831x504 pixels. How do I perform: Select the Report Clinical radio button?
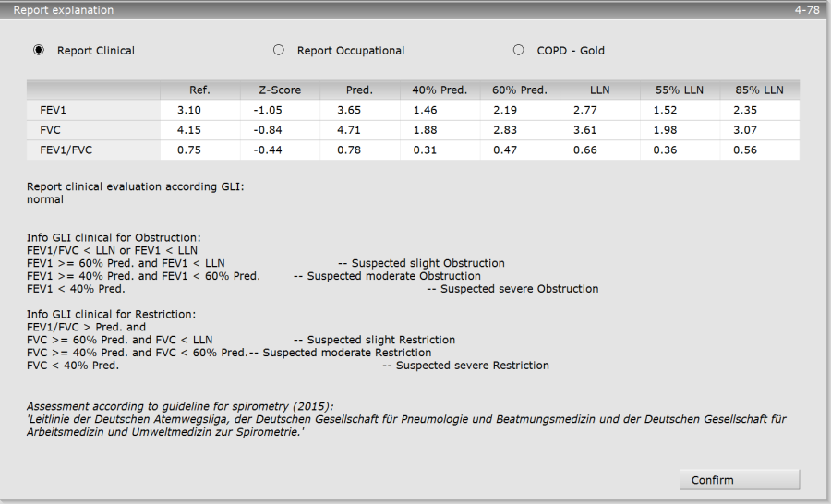pos(39,50)
